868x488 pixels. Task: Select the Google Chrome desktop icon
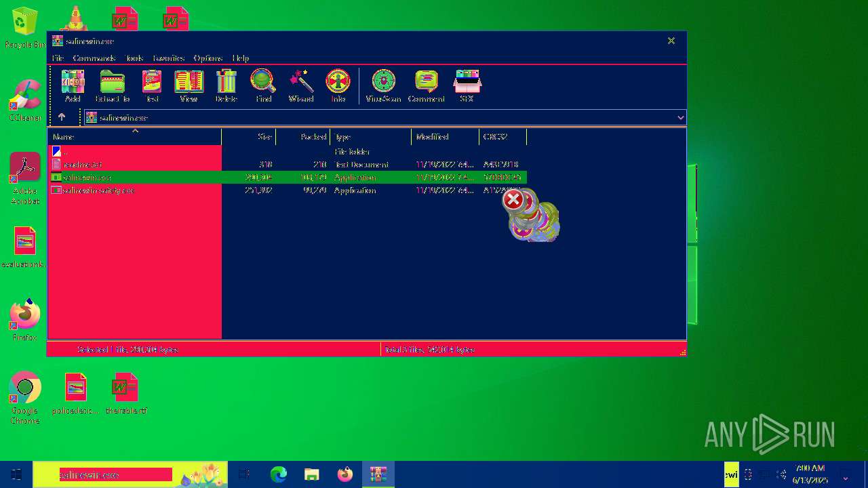point(24,398)
